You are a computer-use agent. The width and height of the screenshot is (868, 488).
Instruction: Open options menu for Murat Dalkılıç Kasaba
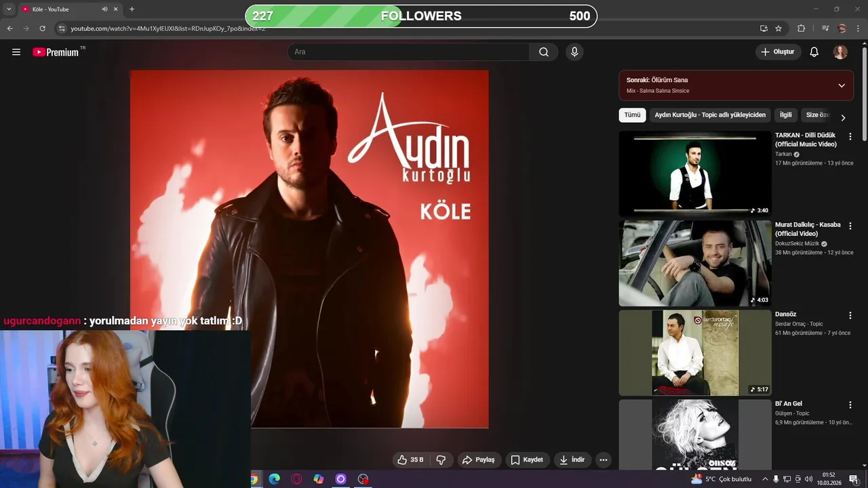(850, 226)
